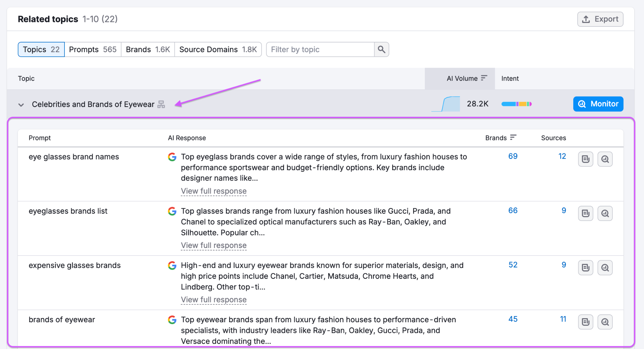Click the Export button
The image size is (644, 349).
[600, 19]
